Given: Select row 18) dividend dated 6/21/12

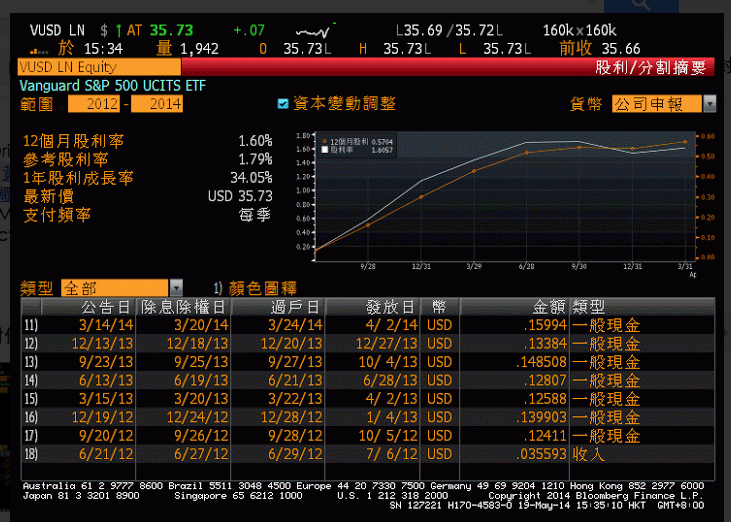Looking at the screenshot, I should tap(367, 454).
